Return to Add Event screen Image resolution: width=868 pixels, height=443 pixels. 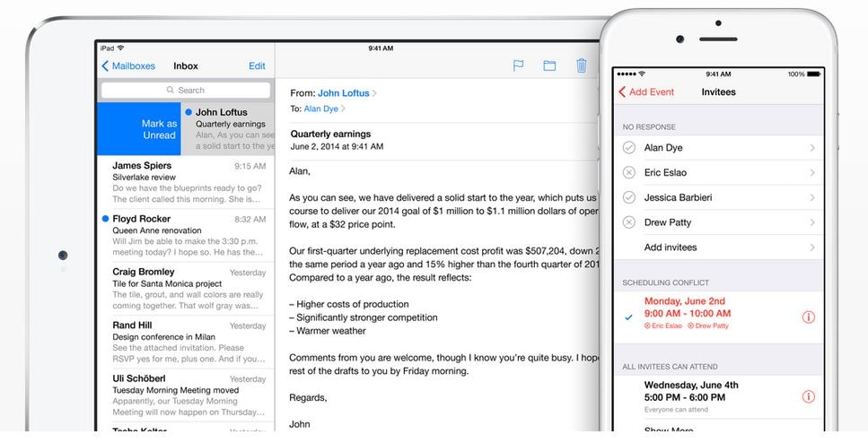coord(646,92)
